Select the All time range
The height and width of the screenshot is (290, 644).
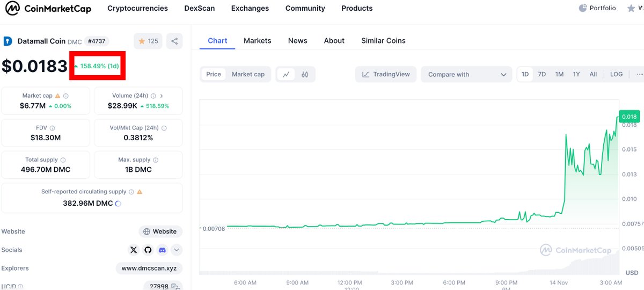click(x=593, y=75)
